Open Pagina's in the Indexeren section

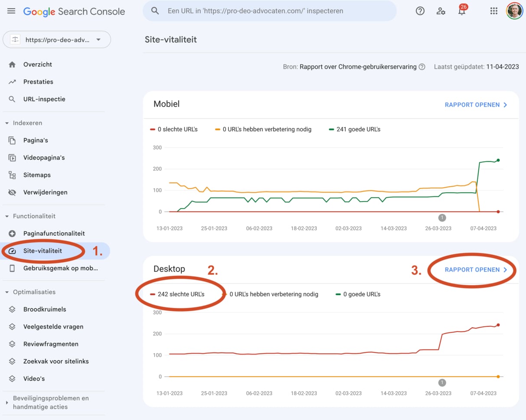click(x=36, y=140)
